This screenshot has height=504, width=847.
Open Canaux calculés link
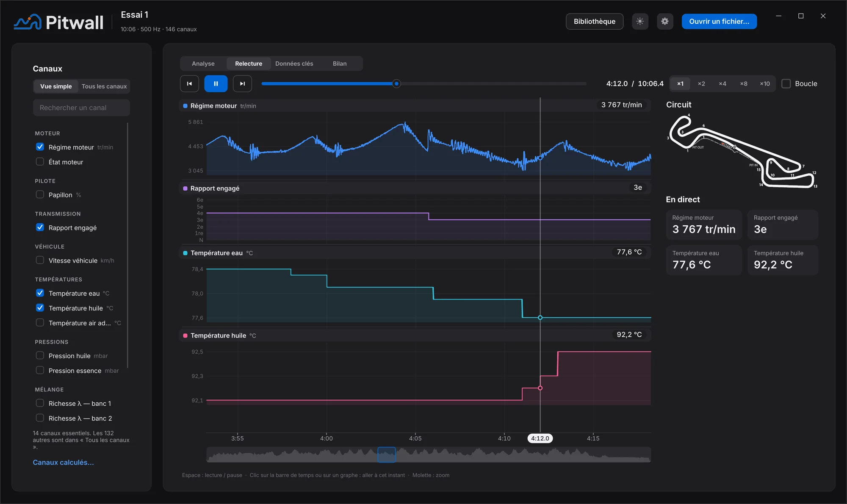click(x=64, y=462)
